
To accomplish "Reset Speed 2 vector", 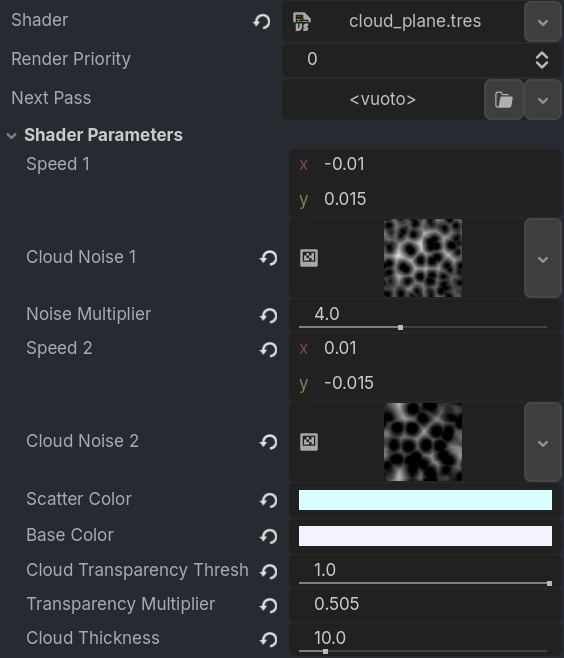I will click(x=269, y=349).
